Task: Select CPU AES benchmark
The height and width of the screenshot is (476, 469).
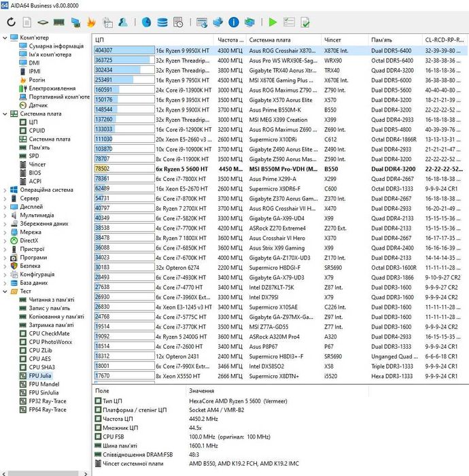Action: tap(39, 359)
